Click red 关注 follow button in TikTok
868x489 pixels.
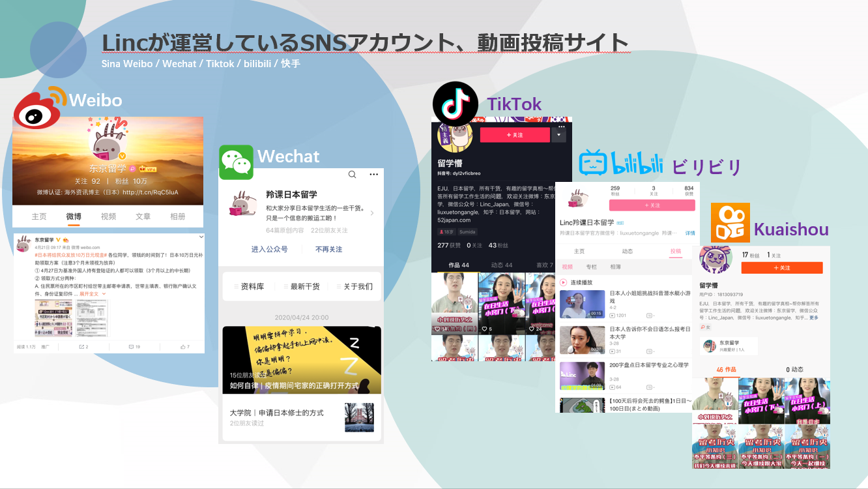coord(515,134)
